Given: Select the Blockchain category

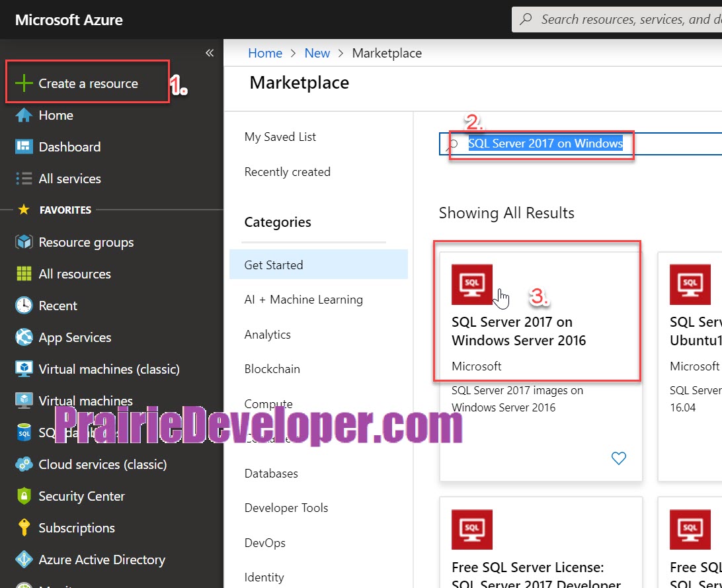Looking at the screenshot, I should [272, 369].
